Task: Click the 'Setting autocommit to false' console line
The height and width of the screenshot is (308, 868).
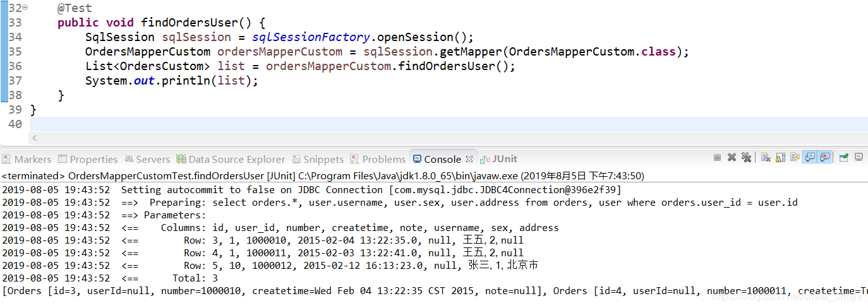Action: pyautogui.click(x=311, y=189)
